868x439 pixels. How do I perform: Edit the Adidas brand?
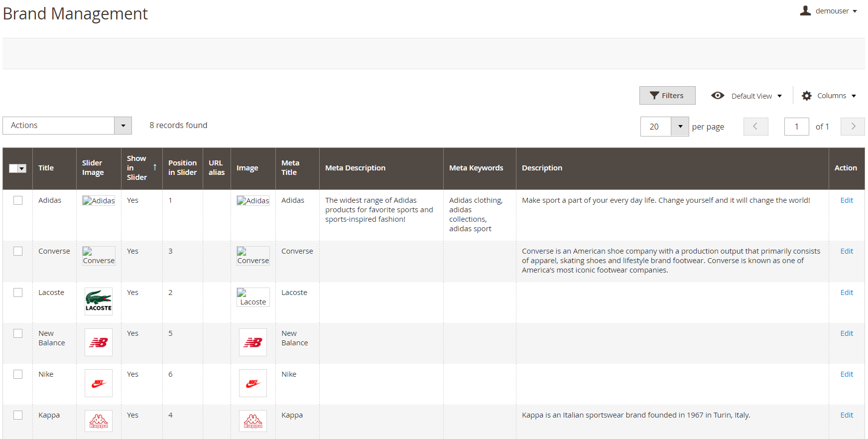click(x=847, y=200)
